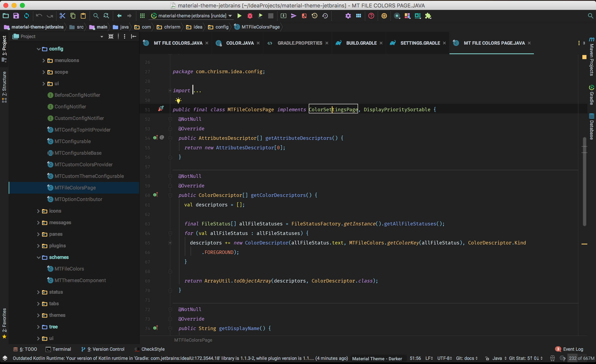Collapse the getAttributeDescriptors method fold
This screenshot has height=364, width=596.
click(x=171, y=138)
